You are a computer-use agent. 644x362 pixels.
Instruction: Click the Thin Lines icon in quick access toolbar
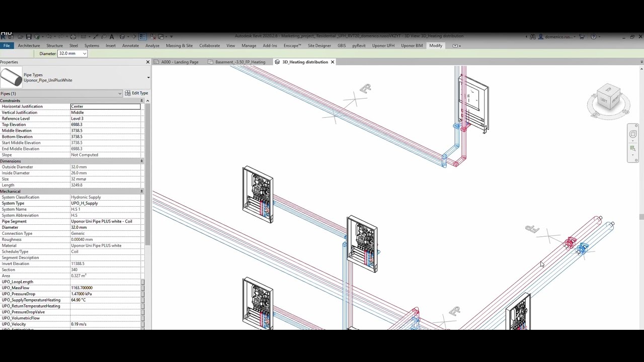[142, 37]
